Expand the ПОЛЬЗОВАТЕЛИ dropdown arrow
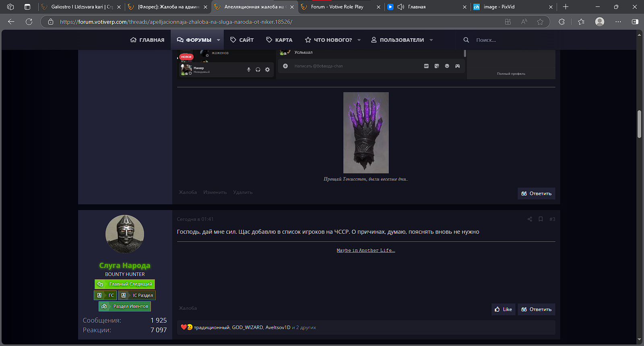Viewport: 644px width, 346px height. (x=431, y=40)
